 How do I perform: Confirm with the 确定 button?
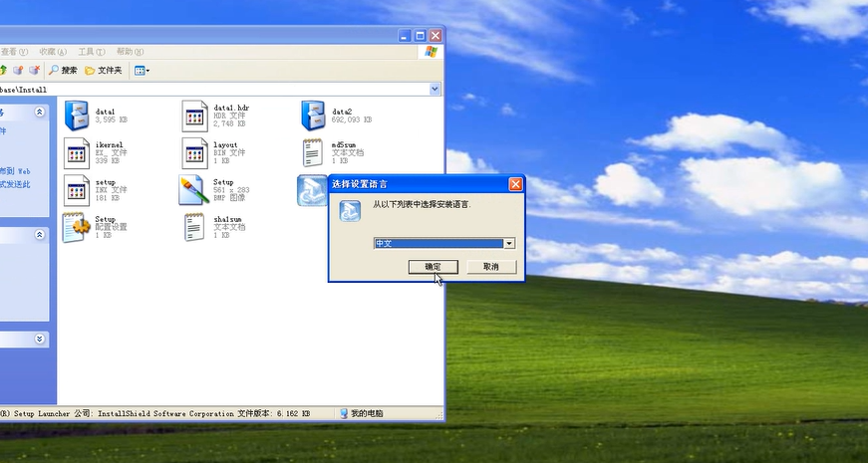[x=433, y=267]
